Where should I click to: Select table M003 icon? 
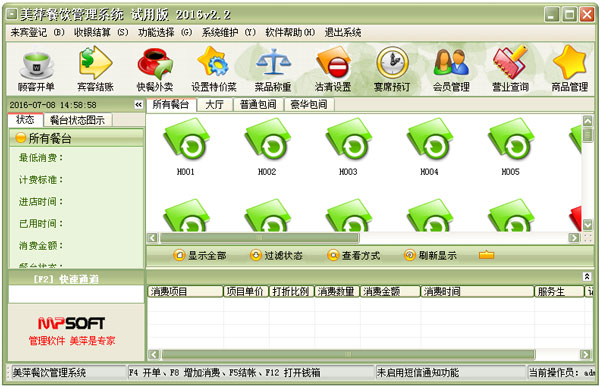click(348, 139)
